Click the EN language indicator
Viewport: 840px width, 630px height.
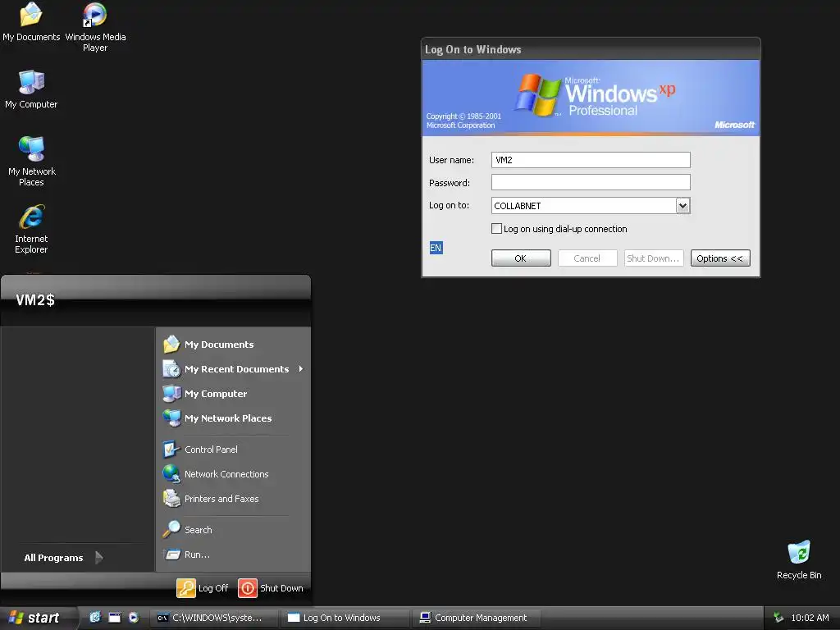point(436,248)
